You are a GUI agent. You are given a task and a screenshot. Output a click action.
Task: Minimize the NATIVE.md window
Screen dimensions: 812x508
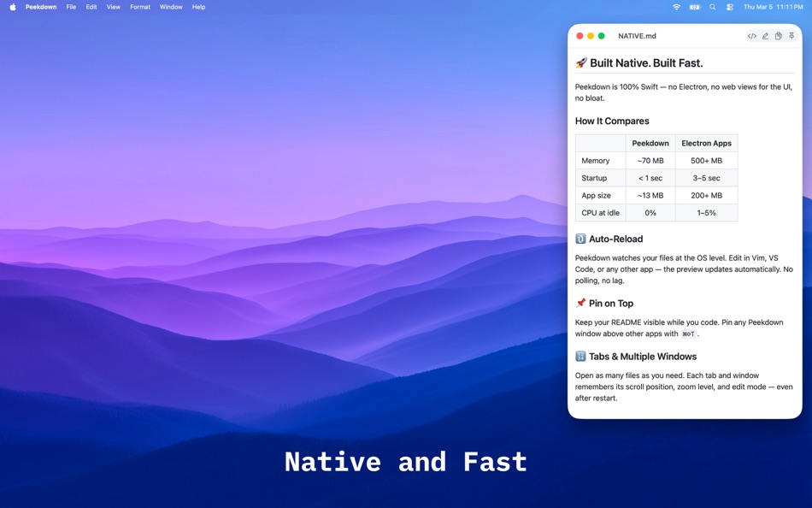(591, 36)
